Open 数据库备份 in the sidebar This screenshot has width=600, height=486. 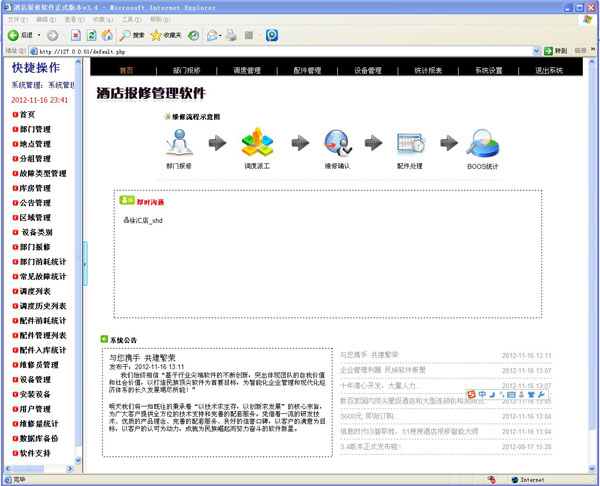point(39,439)
